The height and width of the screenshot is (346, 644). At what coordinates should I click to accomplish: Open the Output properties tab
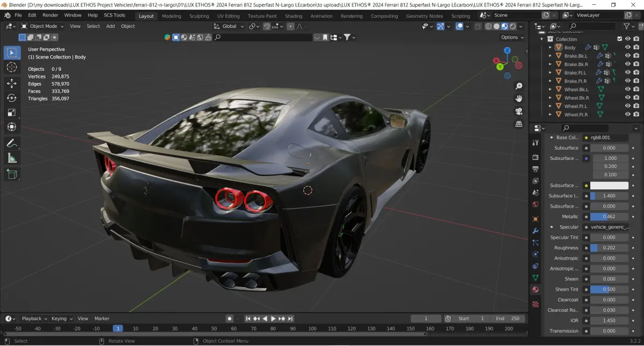click(535, 169)
